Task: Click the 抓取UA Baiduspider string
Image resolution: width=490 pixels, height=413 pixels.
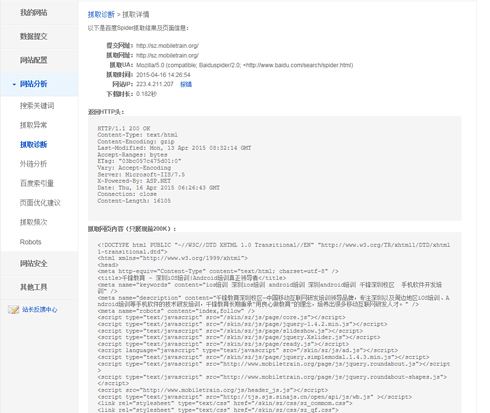Action: click(x=245, y=65)
